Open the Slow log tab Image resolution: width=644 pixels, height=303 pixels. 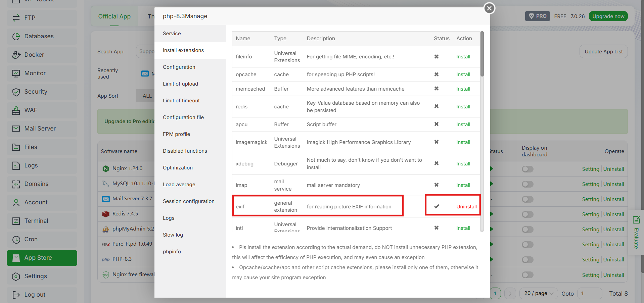pos(190,235)
